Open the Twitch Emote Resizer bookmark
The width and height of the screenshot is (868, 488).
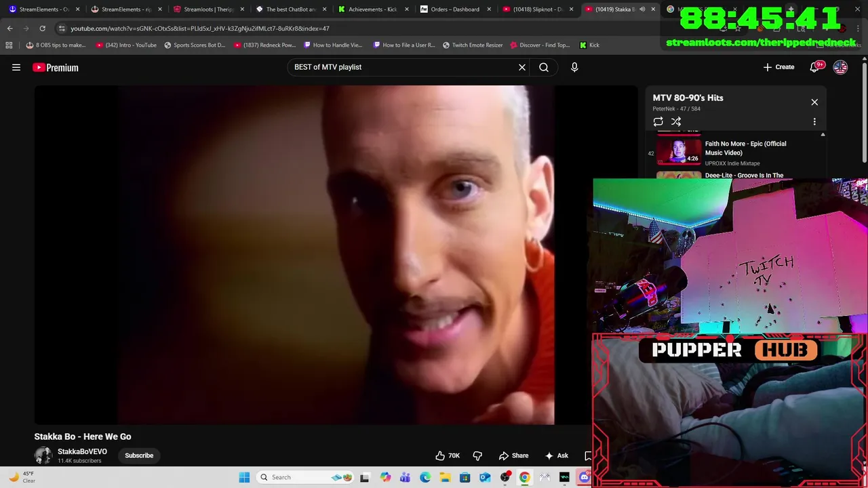pyautogui.click(x=473, y=45)
